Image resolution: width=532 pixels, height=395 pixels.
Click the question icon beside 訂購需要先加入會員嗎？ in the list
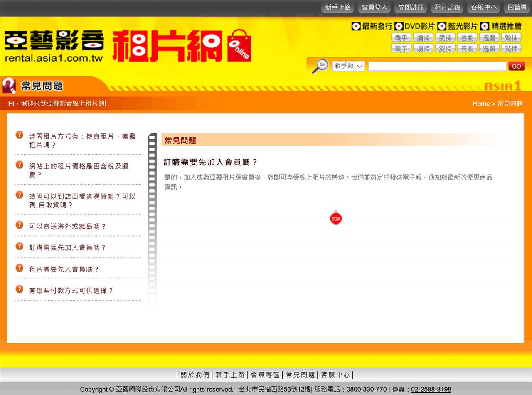[20, 246]
